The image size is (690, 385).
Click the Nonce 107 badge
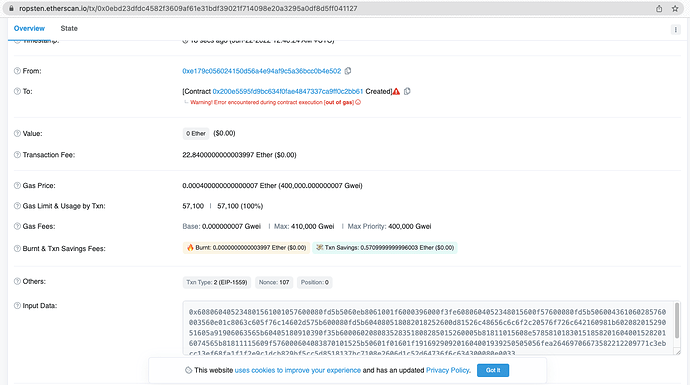point(274,282)
